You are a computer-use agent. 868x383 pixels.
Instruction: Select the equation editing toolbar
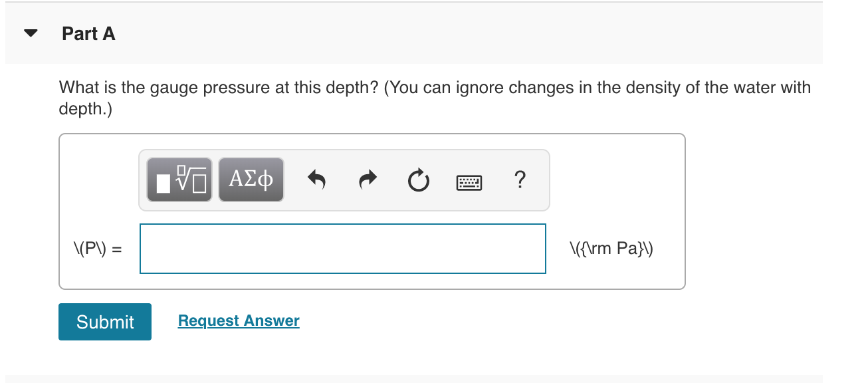pyautogui.click(x=344, y=180)
